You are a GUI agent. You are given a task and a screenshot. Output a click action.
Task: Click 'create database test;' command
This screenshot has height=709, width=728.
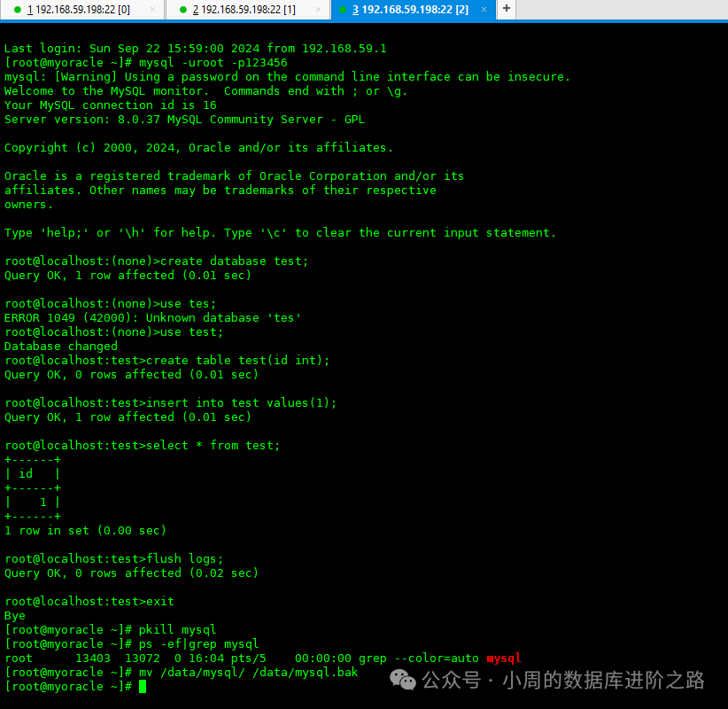click(234, 261)
